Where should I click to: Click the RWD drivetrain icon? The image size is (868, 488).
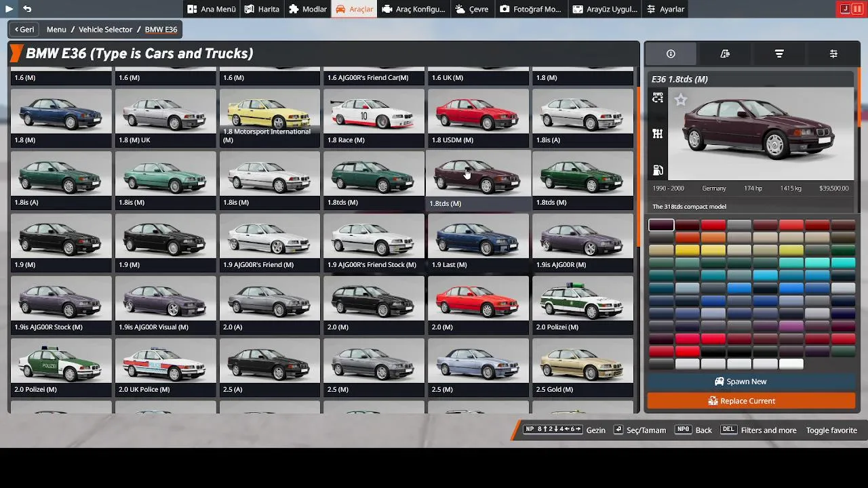tap(658, 98)
